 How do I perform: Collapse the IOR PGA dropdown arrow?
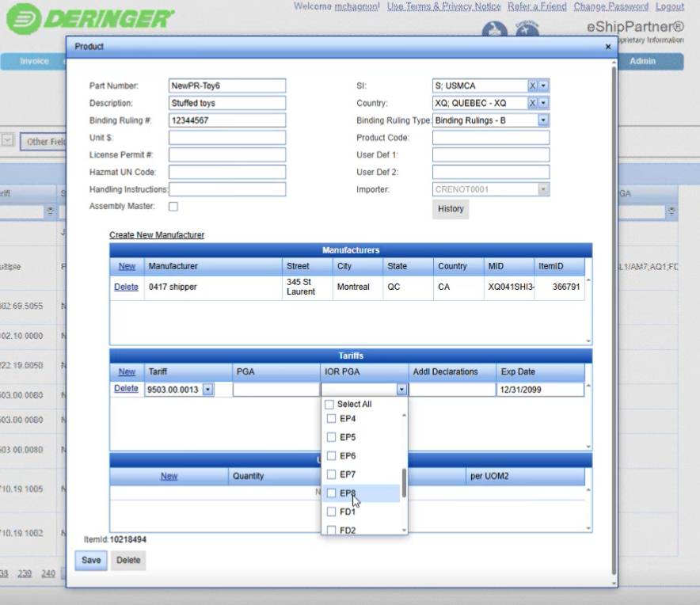[x=401, y=390]
